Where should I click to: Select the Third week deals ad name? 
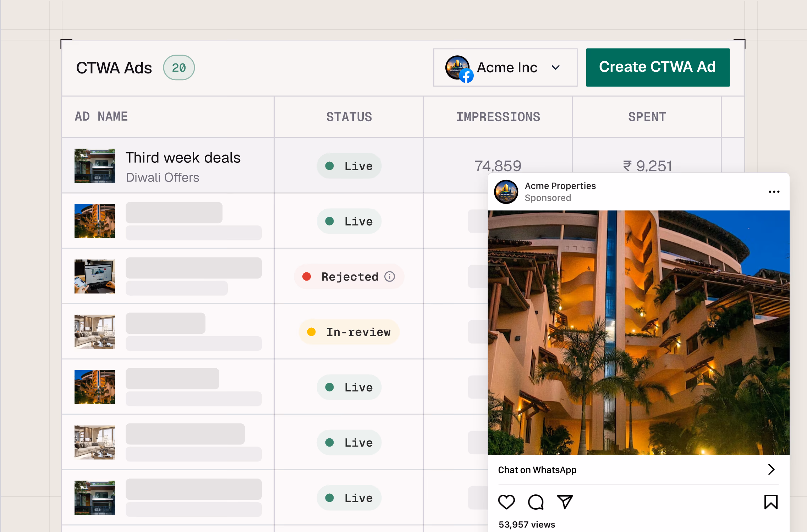[x=183, y=158]
